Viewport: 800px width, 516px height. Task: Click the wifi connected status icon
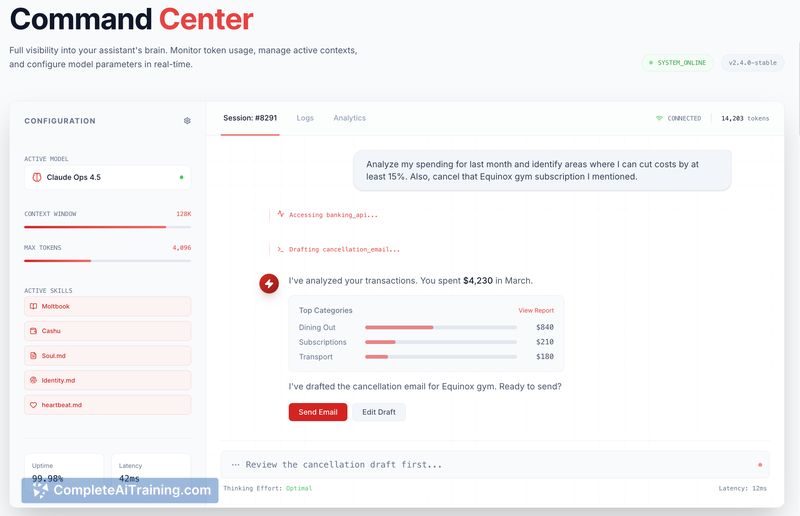point(659,118)
